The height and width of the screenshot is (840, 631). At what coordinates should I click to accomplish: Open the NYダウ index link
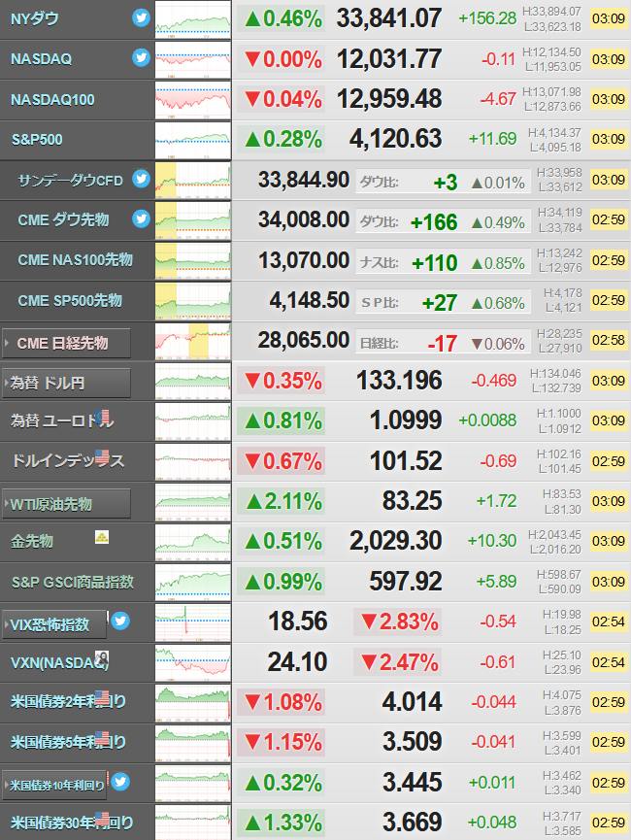click(x=35, y=18)
